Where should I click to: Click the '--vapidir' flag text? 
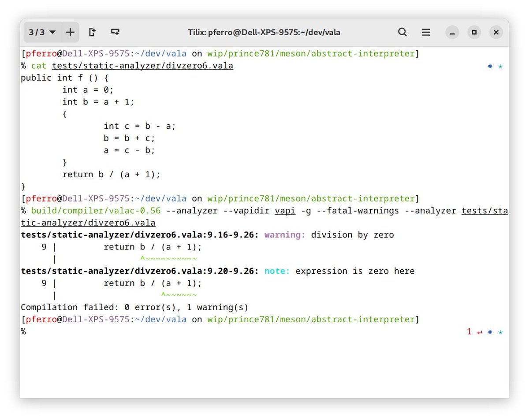pyautogui.click(x=246, y=211)
